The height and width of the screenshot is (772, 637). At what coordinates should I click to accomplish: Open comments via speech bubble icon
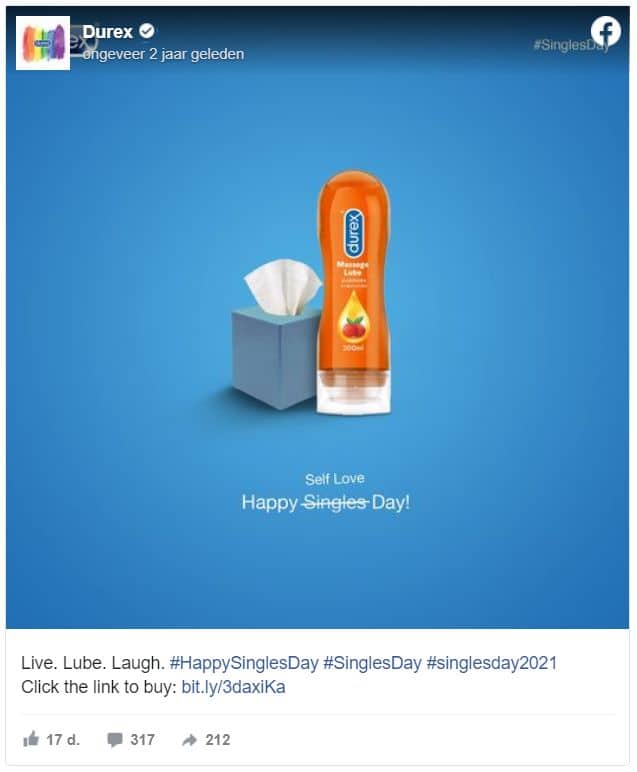click(115, 740)
